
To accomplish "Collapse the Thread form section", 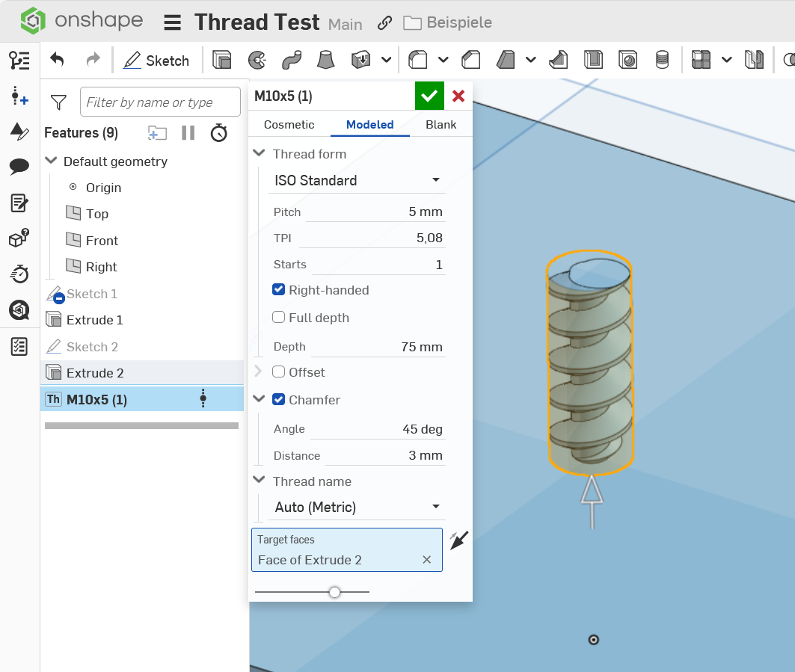I will (x=259, y=153).
